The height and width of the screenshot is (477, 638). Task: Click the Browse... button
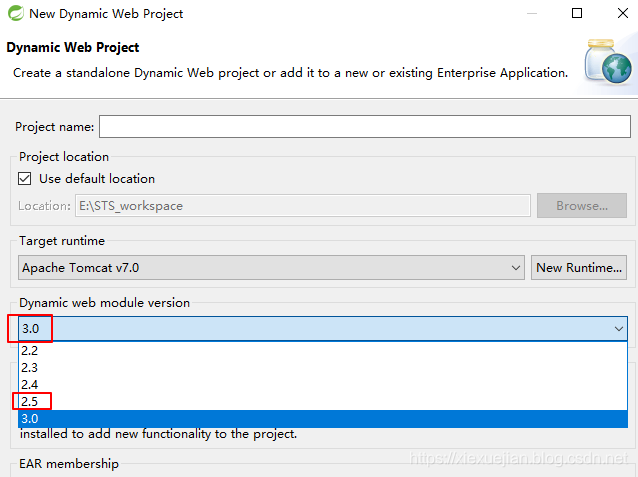click(582, 206)
